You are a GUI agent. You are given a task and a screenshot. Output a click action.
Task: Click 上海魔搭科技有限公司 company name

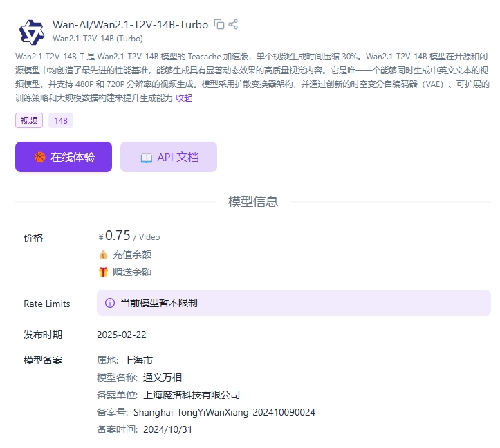point(192,395)
